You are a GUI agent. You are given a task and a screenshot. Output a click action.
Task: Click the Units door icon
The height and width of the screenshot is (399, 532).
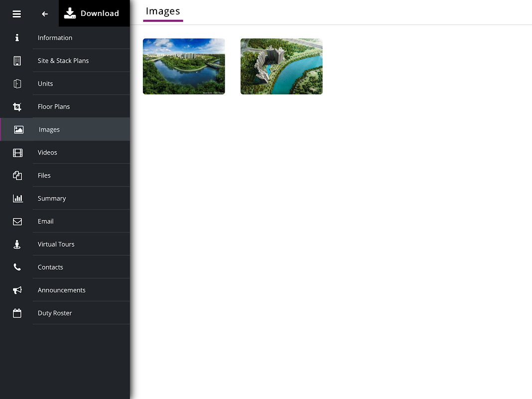tap(17, 83)
